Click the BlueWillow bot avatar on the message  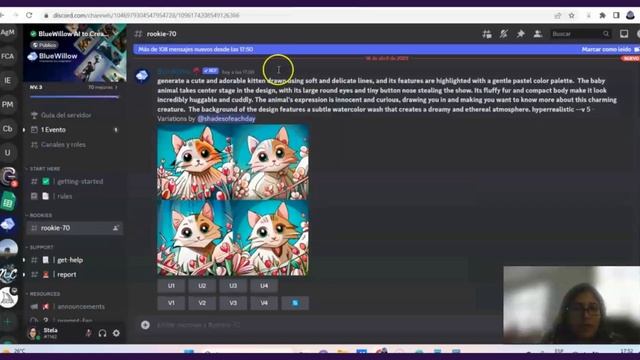pyautogui.click(x=142, y=76)
